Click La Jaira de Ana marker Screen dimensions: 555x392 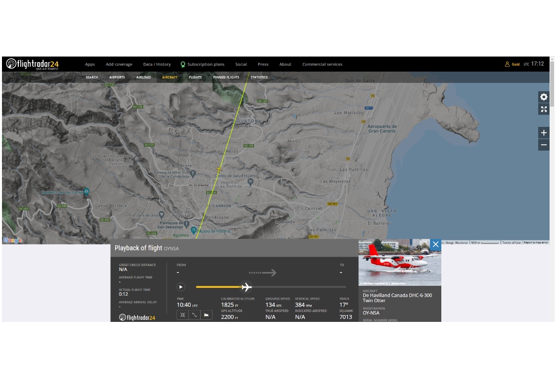point(162,215)
